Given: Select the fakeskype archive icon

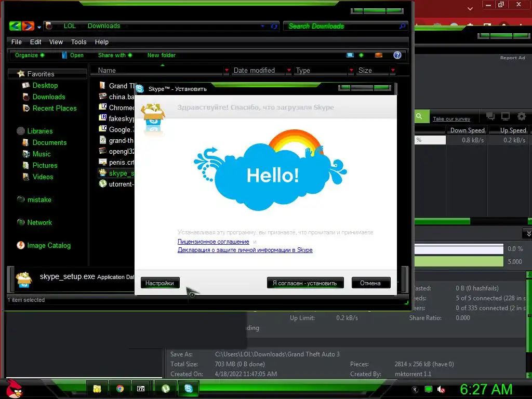Looking at the screenshot, I should tap(102, 118).
